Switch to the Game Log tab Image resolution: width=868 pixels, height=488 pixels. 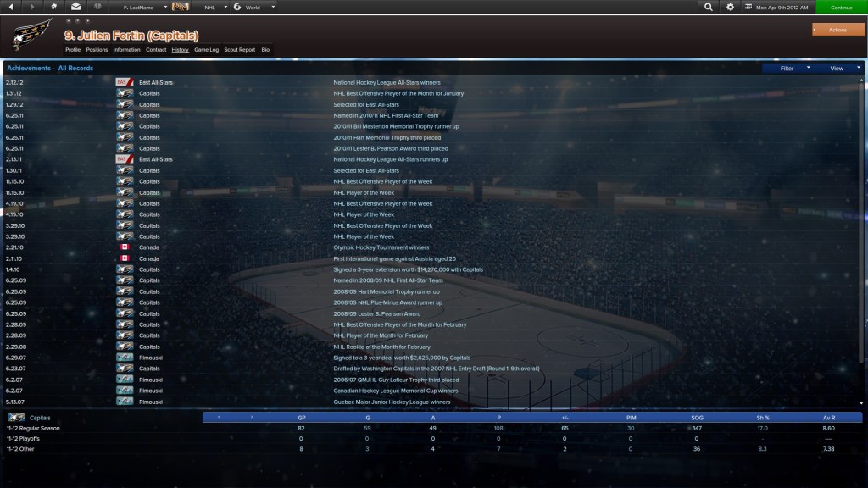tap(206, 50)
